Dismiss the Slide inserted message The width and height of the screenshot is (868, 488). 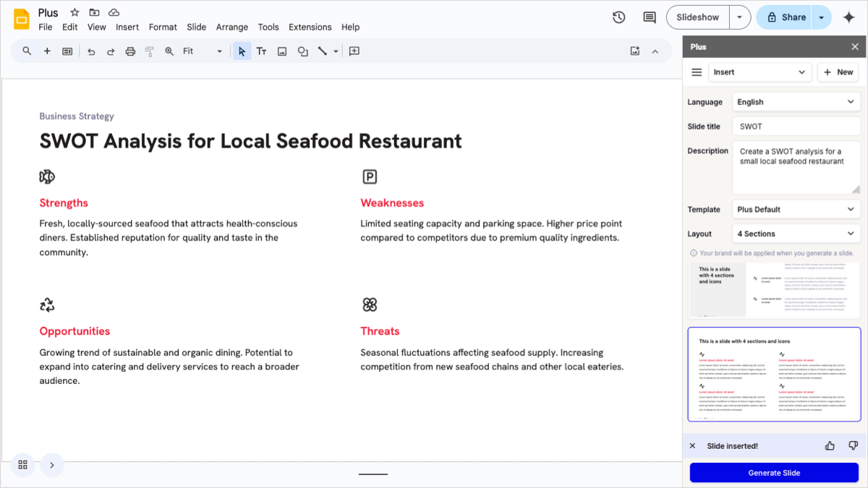[x=692, y=446]
